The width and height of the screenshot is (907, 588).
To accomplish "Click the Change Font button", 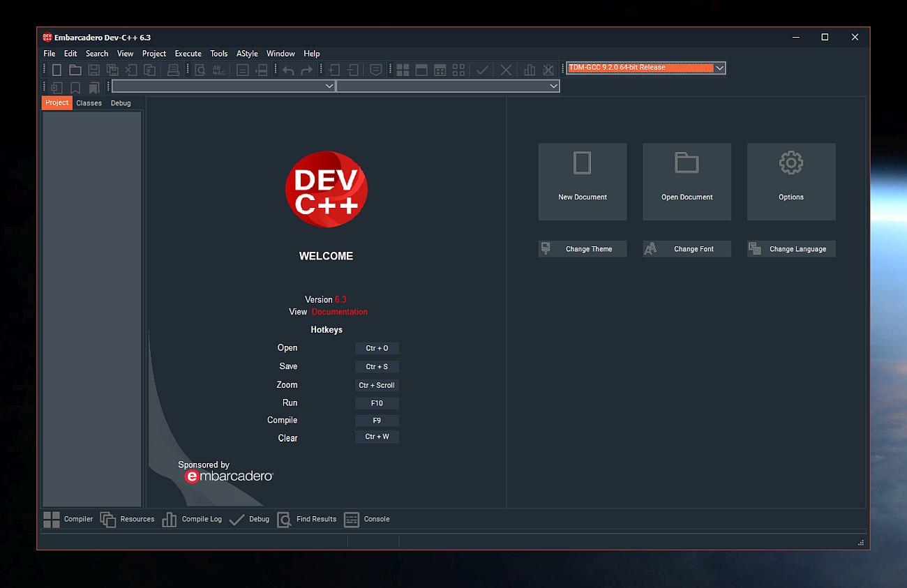I will [x=687, y=249].
